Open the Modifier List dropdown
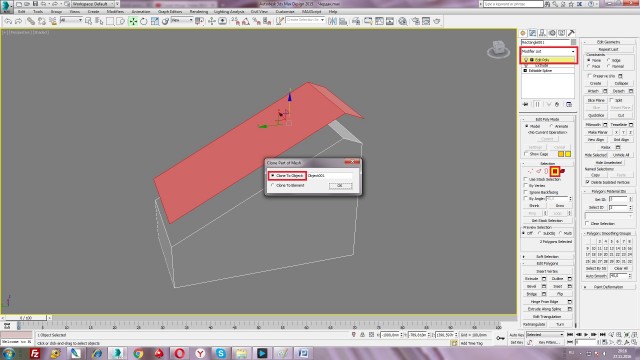 (548, 51)
